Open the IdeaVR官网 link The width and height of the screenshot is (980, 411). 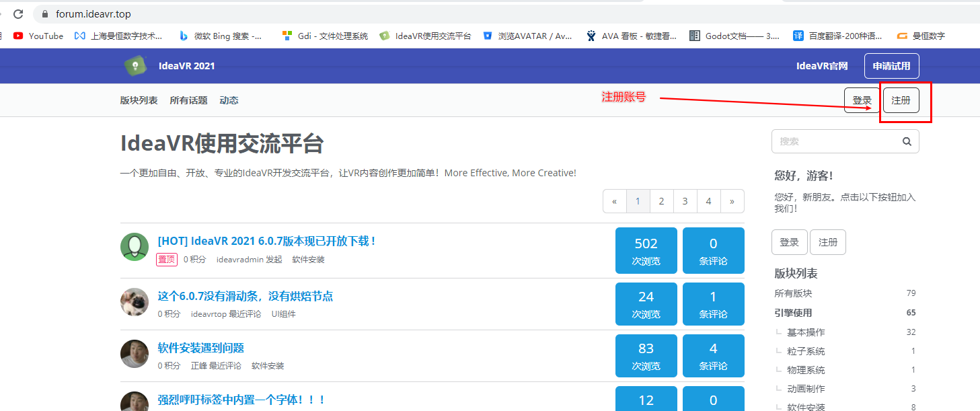821,66
